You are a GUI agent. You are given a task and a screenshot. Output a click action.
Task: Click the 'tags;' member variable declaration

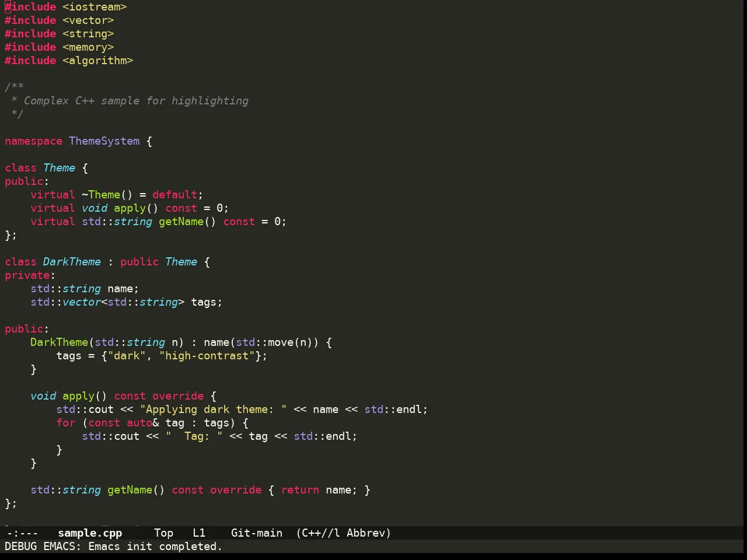tap(207, 302)
